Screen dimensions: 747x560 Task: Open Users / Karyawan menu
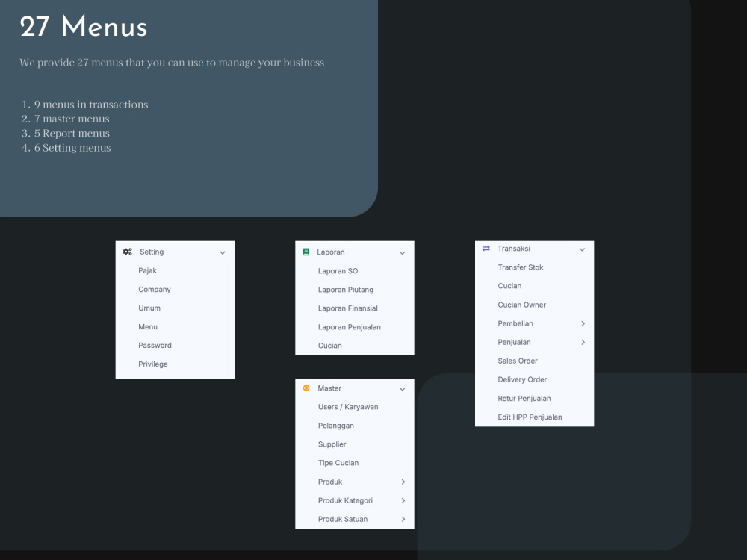[348, 407]
